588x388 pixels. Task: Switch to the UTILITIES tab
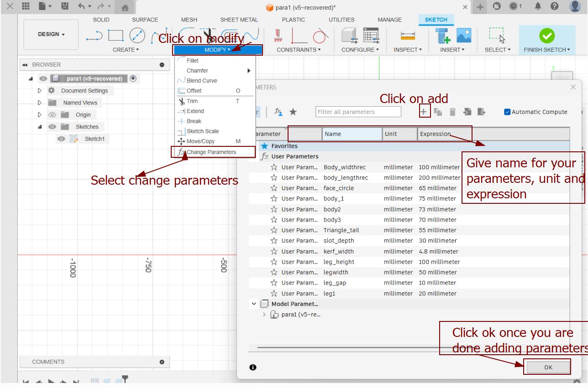[x=341, y=20]
